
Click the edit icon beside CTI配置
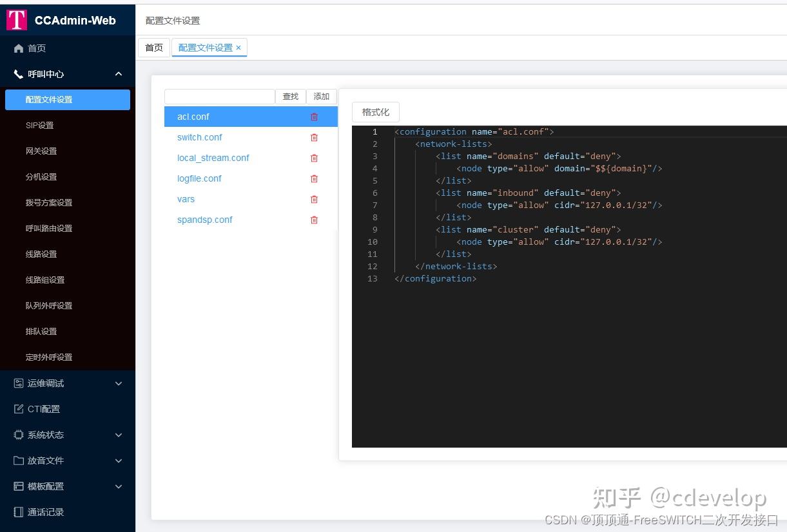tap(18, 409)
